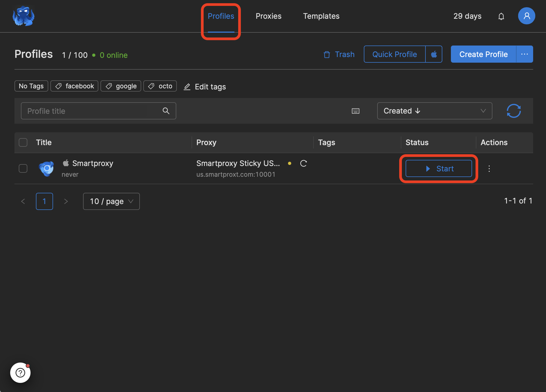Click the Smartproxy profile title

coord(93,163)
